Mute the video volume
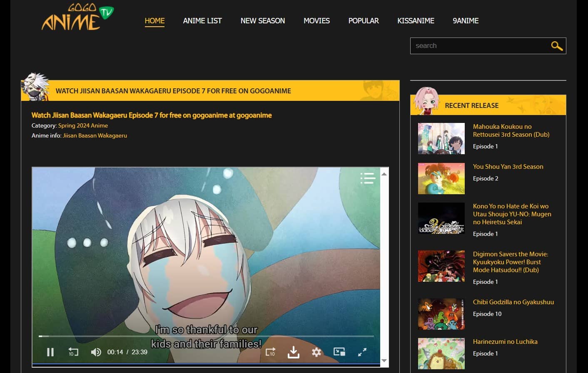 pos(96,352)
